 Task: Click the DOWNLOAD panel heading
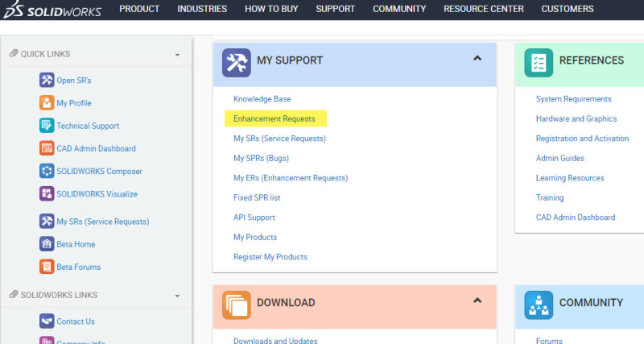pos(286,302)
